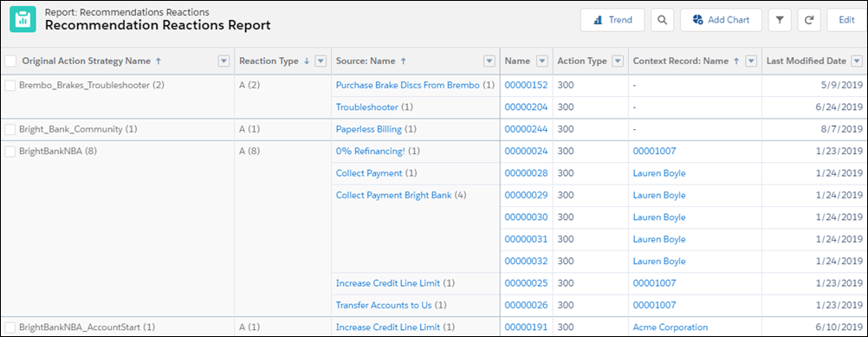Toggle the Reaction Type descending sort arrow

coord(307,62)
